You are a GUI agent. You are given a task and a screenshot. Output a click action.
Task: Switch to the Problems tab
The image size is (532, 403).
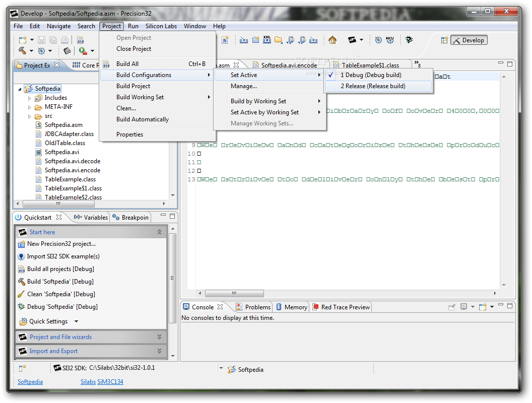click(x=253, y=307)
